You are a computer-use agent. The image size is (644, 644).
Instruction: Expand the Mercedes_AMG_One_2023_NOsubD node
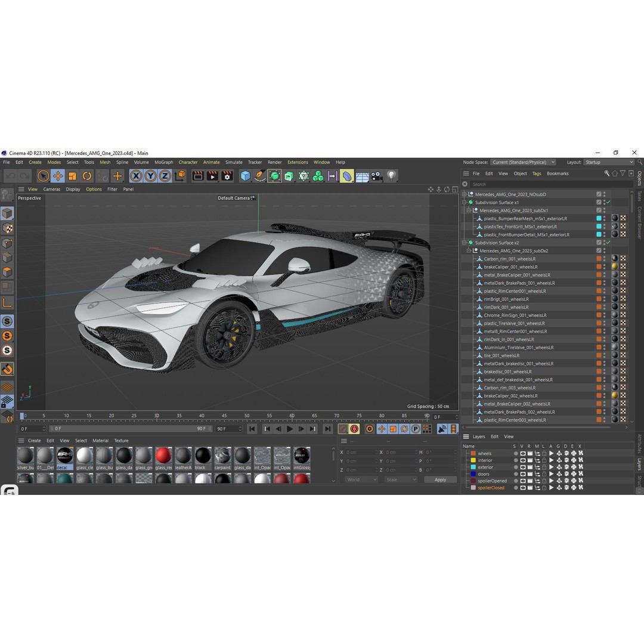tap(465, 194)
